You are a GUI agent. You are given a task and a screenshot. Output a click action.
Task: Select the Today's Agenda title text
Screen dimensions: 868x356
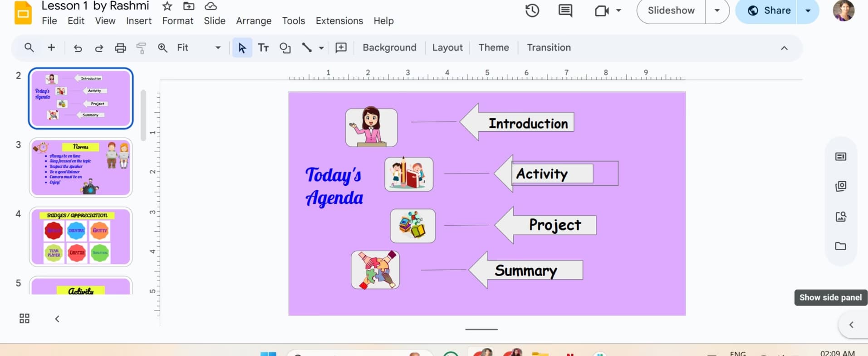point(334,187)
